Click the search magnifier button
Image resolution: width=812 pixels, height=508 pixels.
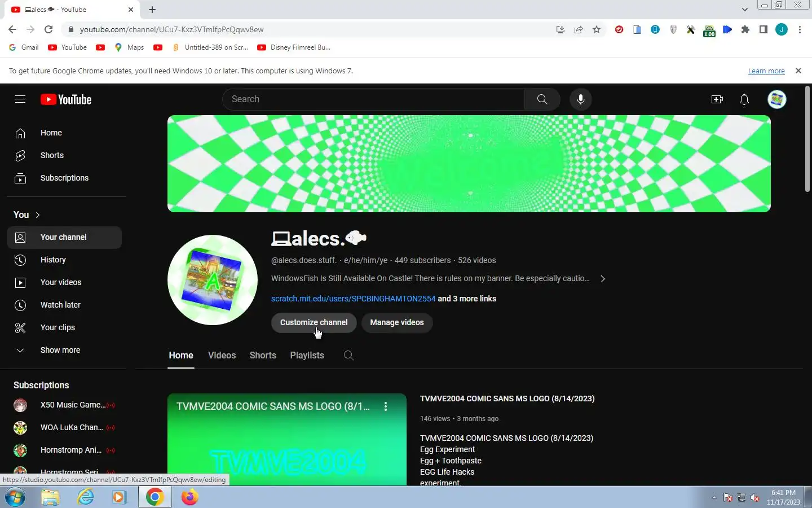(542, 99)
